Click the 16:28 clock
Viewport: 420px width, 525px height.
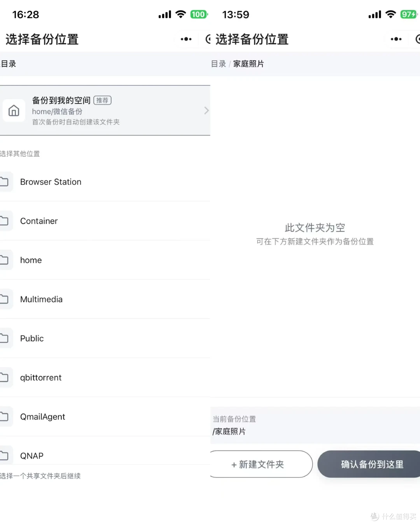pos(26,15)
